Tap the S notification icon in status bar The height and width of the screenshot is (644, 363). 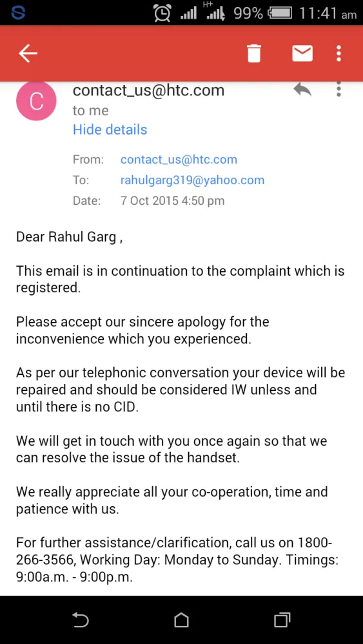pyautogui.click(x=18, y=14)
